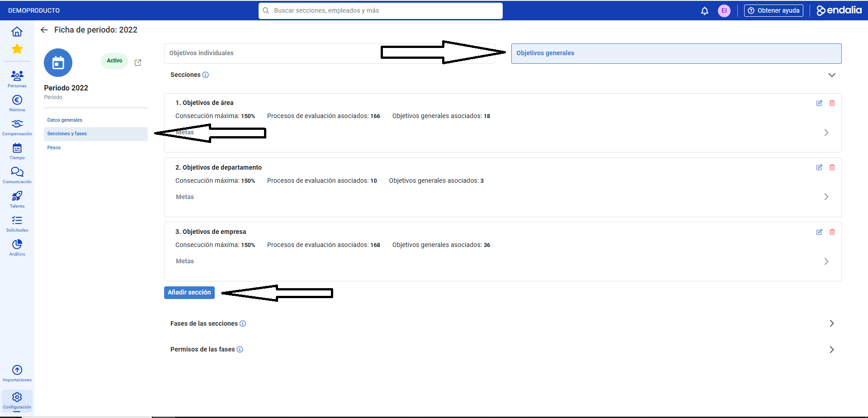The image size is (868, 418).
Task: Open the Compensación module
Action: [x=17, y=127]
